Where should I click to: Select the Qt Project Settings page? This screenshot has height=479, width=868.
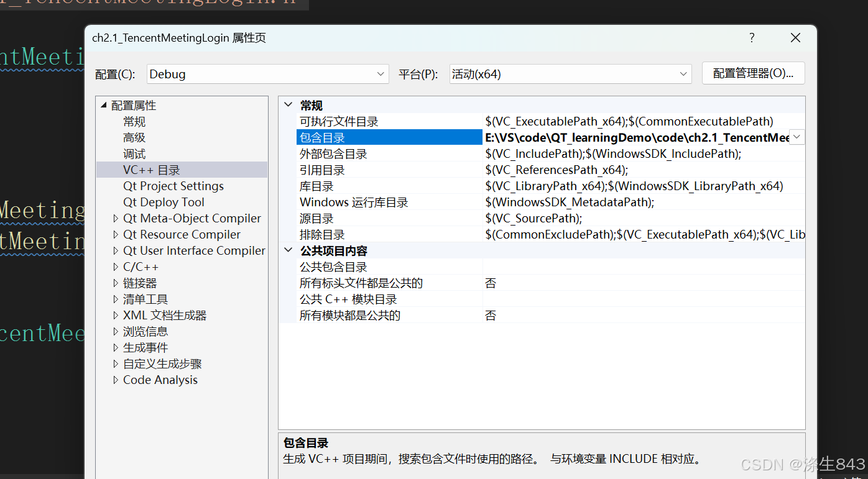pyautogui.click(x=173, y=186)
